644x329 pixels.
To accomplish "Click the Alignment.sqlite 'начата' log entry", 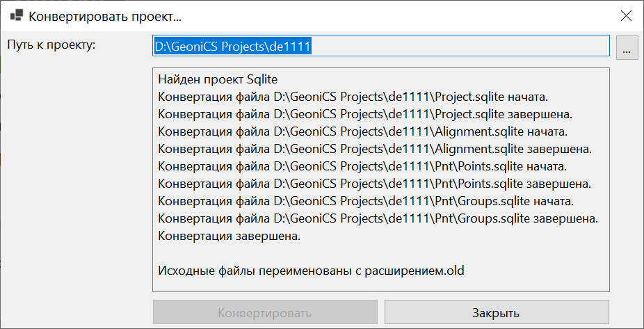I will pyautogui.click(x=363, y=131).
